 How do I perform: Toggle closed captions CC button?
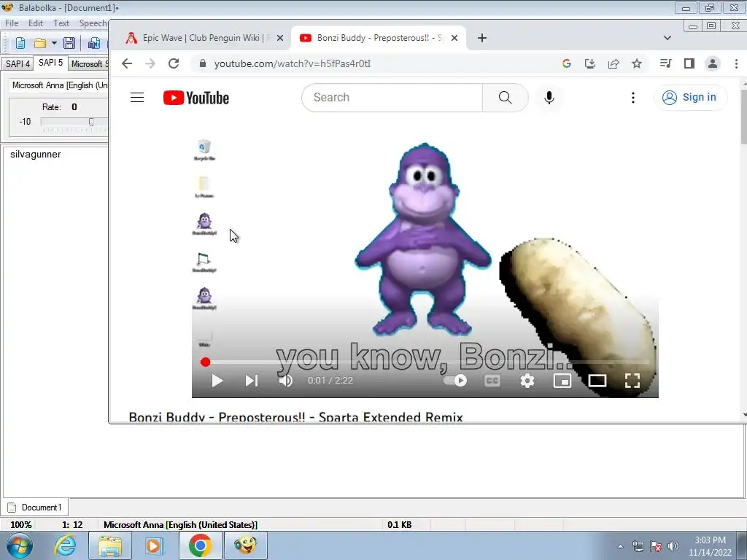pos(492,381)
